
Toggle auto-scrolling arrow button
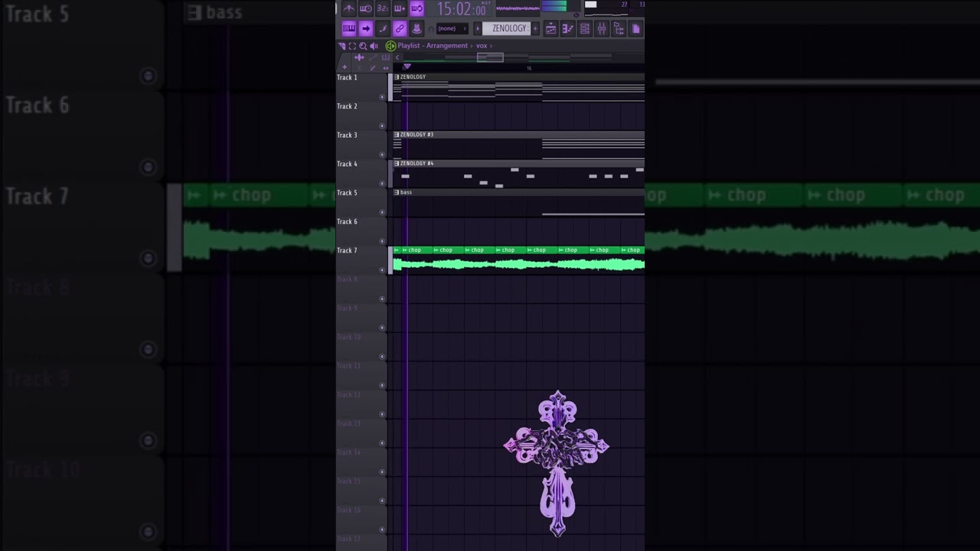pyautogui.click(x=366, y=28)
